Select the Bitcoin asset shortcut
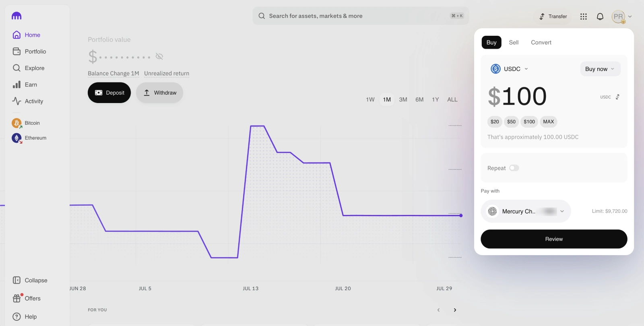 (26, 123)
